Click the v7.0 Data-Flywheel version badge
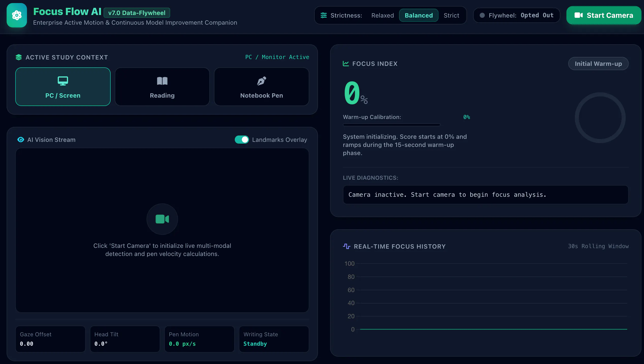 tap(137, 13)
